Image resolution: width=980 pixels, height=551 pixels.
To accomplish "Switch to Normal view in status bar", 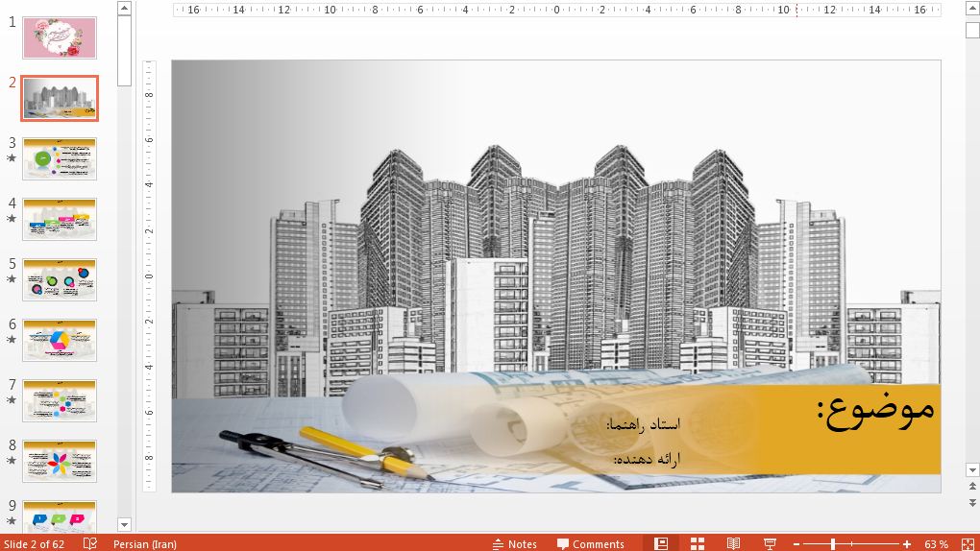I will point(661,543).
